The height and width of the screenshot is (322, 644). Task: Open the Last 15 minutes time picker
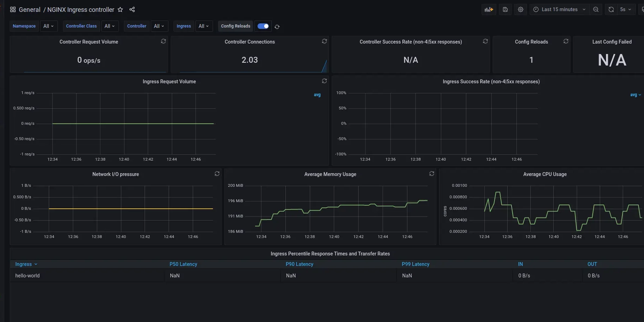coord(558,9)
